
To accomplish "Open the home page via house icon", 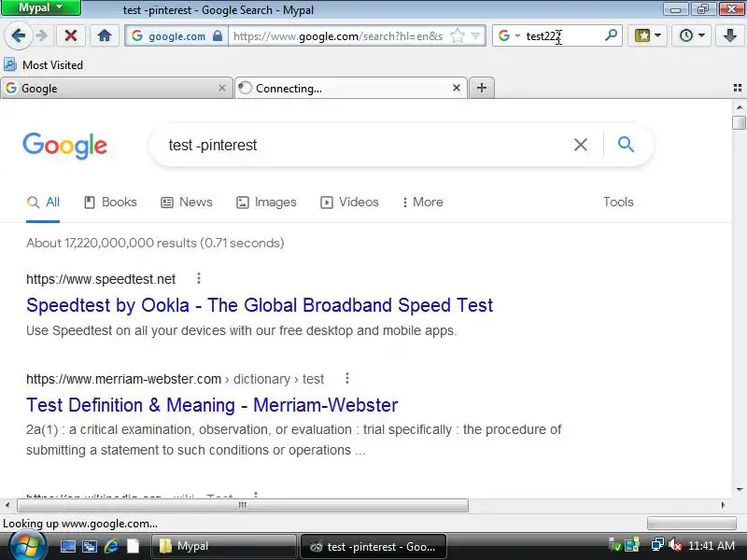I will [105, 35].
